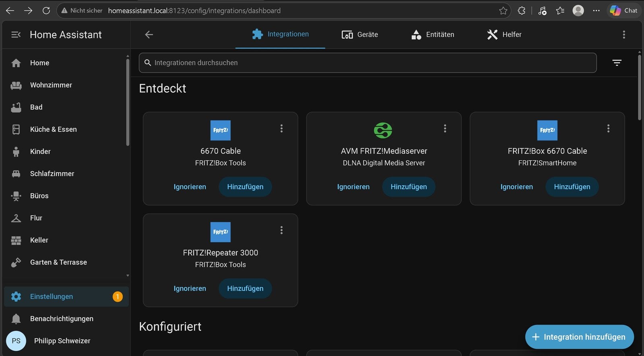Click the Garten & Terrasse shovel icon

click(16, 262)
